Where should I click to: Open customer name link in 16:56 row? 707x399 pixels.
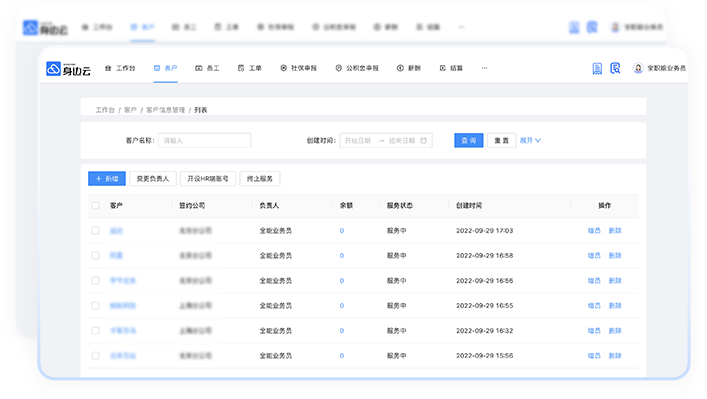point(123,280)
